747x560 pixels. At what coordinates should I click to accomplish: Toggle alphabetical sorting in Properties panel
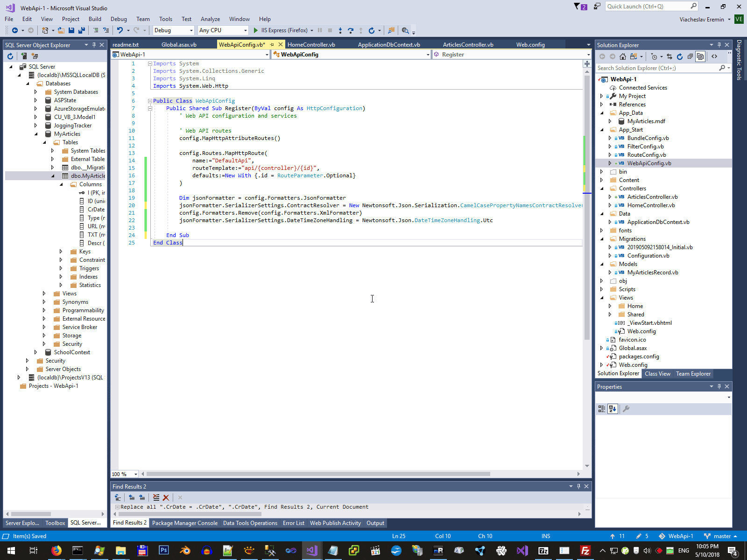pyautogui.click(x=613, y=409)
